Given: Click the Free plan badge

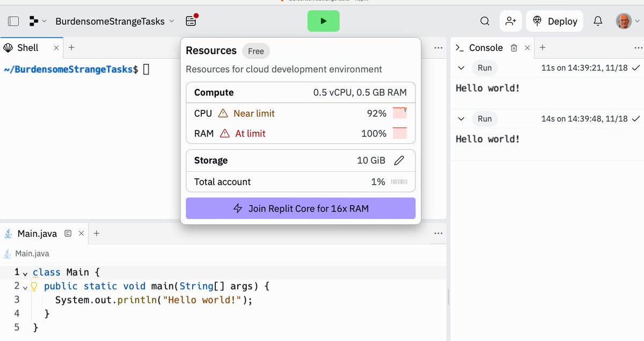Looking at the screenshot, I should [256, 51].
